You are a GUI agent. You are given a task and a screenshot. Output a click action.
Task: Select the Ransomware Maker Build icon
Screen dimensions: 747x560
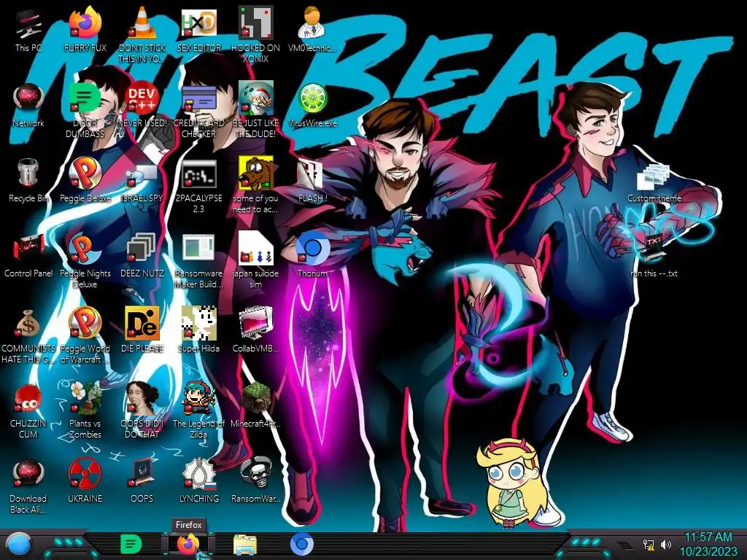tap(198, 248)
